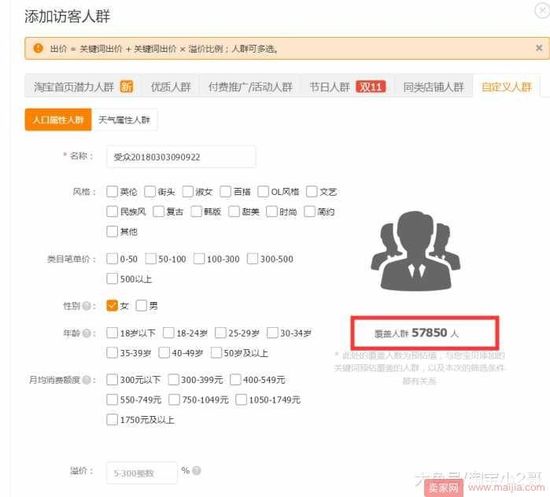
Task: Switch to the 优质人群 tab
Action: coord(171,86)
